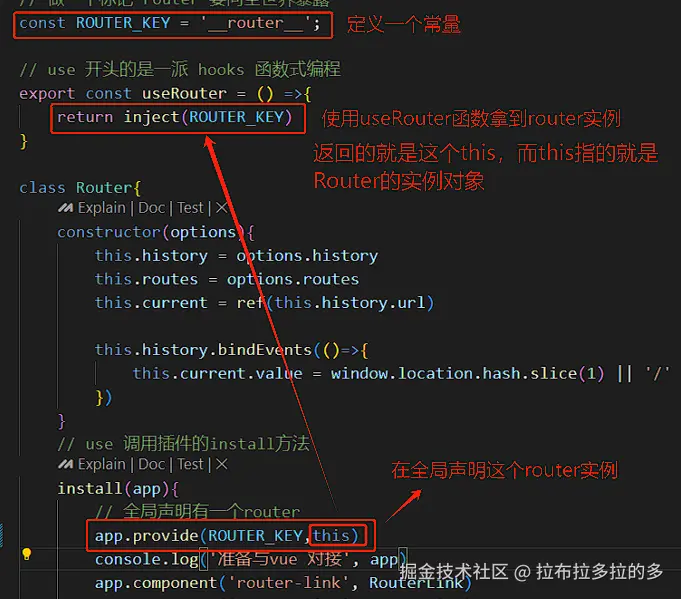Click Doc above the install method
Viewport: 681px width, 599px height.
coord(151,464)
